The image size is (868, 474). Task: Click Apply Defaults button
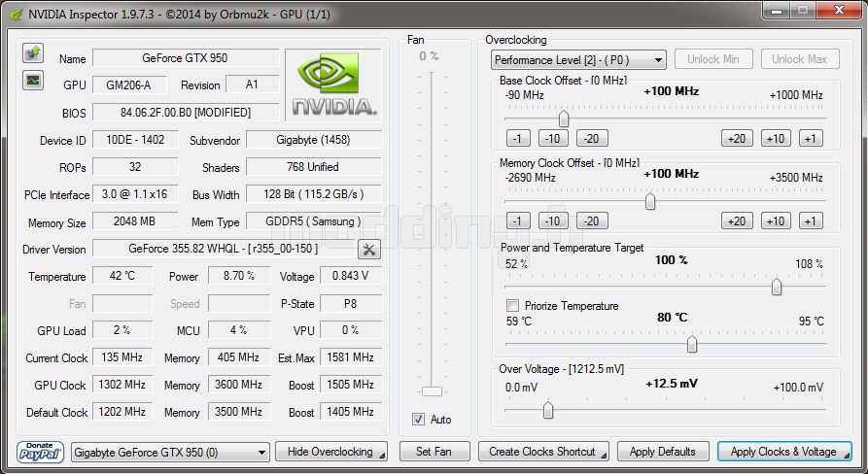pos(663,452)
